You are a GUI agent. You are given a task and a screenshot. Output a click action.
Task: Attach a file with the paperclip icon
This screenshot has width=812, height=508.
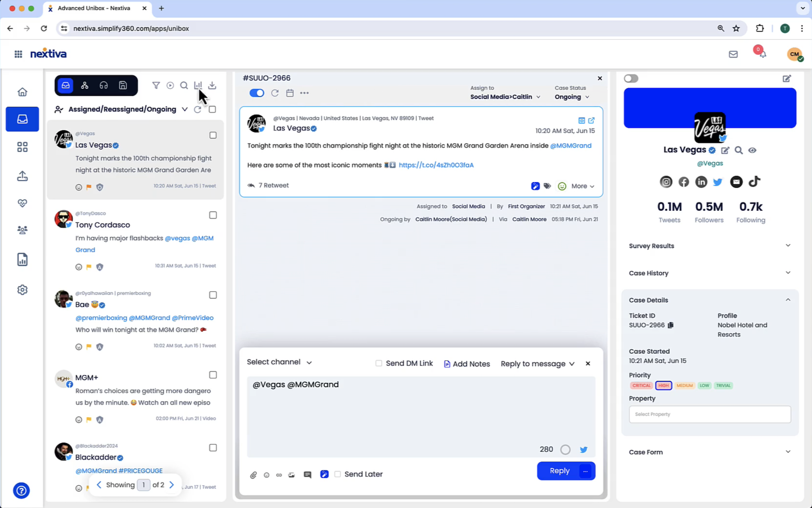pos(253,475)
